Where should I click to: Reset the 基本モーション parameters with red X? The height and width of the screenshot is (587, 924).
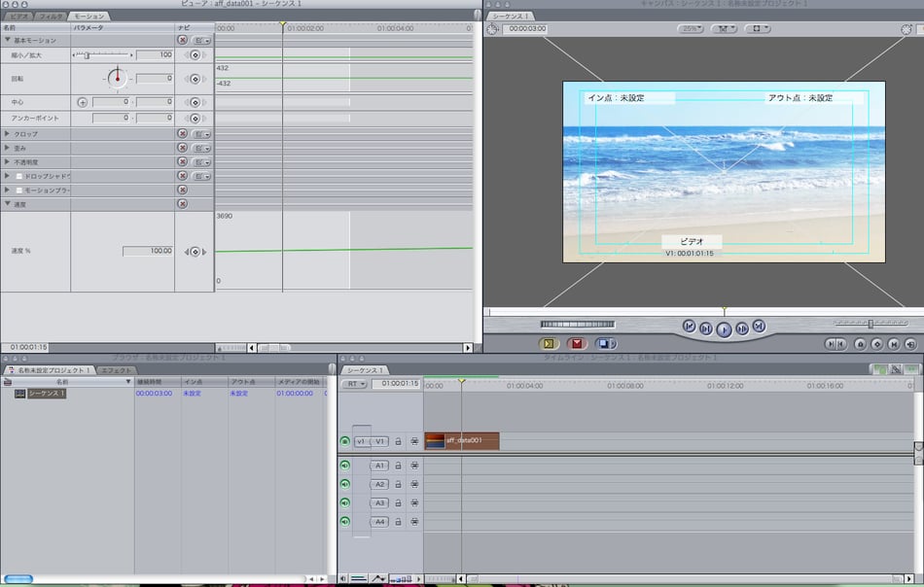pos(182,40)
